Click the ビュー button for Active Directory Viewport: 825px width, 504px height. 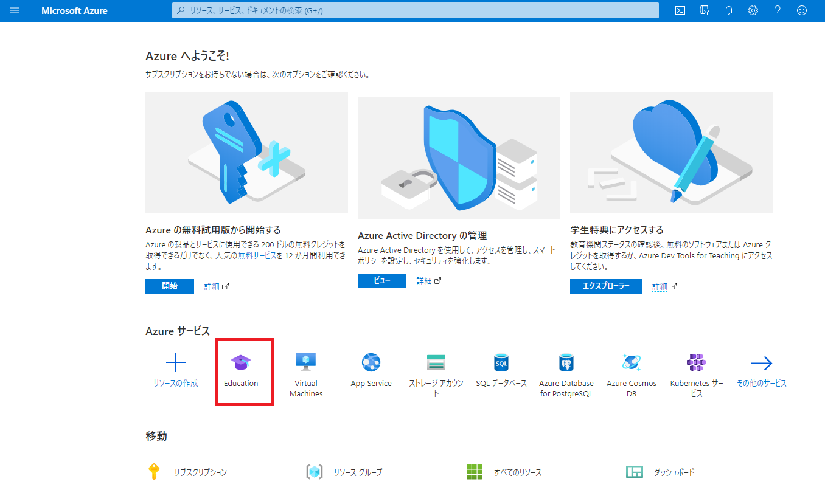pyautogui.click(x=382, y=281)
